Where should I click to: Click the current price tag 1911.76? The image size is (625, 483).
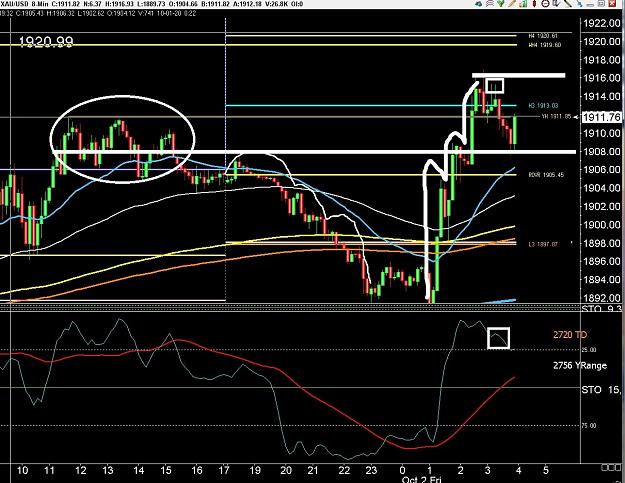(x=601, y=117)
